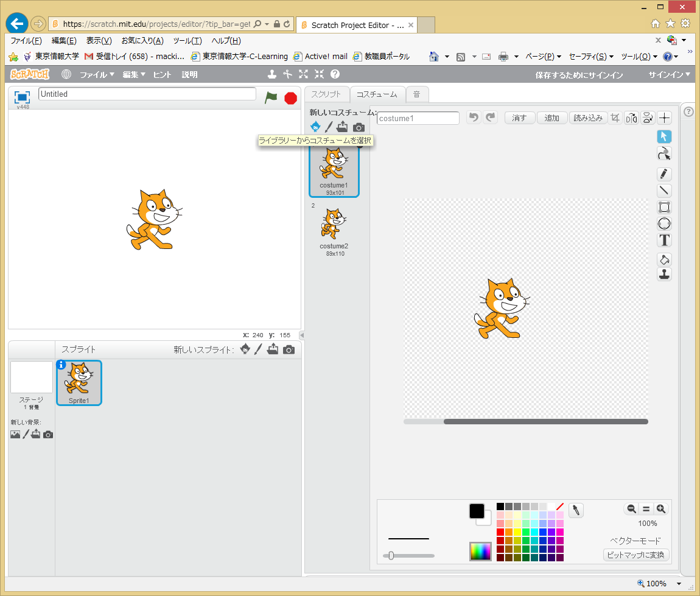Screen dimensions: 700x596
Task: Open the ツール(O) command bar dropdown
Action: pos(639,57)
